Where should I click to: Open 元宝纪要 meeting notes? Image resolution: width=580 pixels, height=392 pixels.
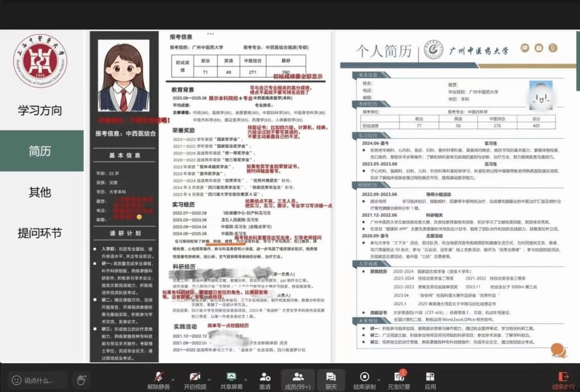(398, 377)
